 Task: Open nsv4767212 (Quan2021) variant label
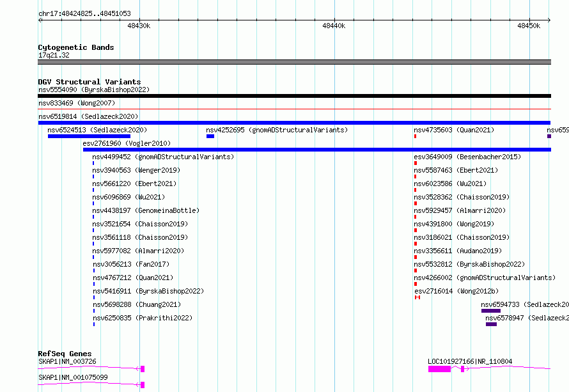click(x=133, y=278)
